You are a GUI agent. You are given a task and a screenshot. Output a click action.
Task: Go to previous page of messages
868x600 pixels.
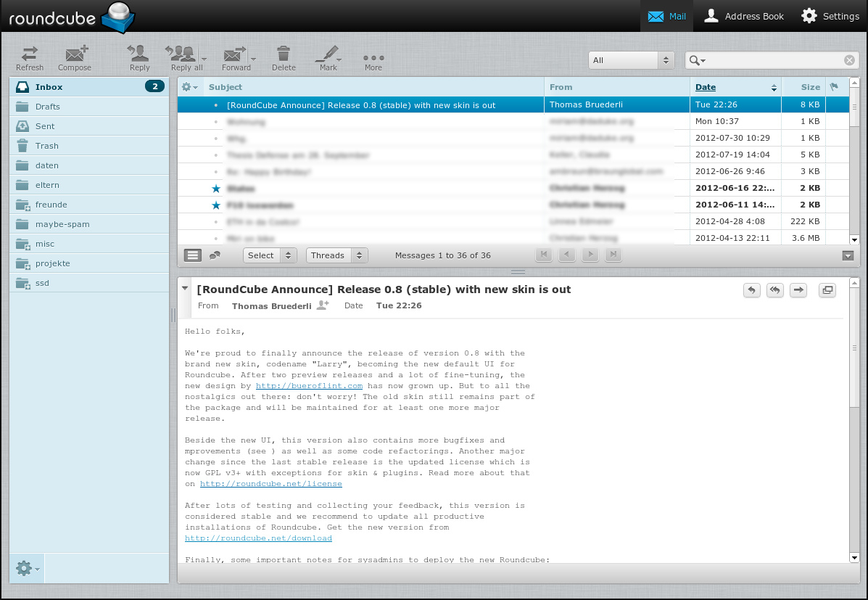pos(567,255)
